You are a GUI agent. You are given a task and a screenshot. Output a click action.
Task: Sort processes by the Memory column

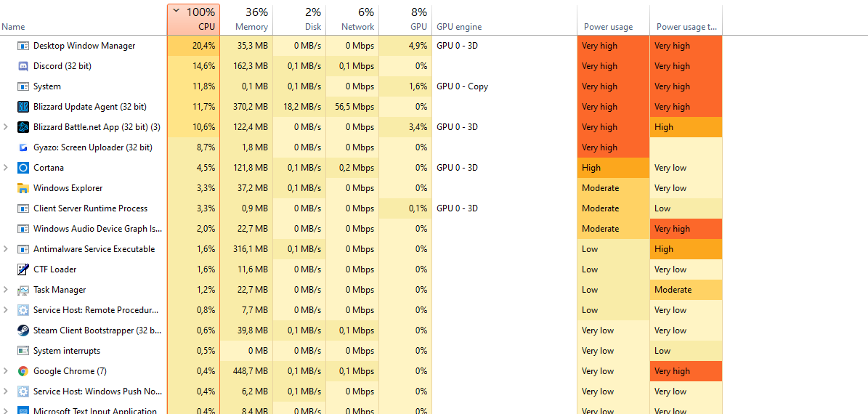(246, 20)
